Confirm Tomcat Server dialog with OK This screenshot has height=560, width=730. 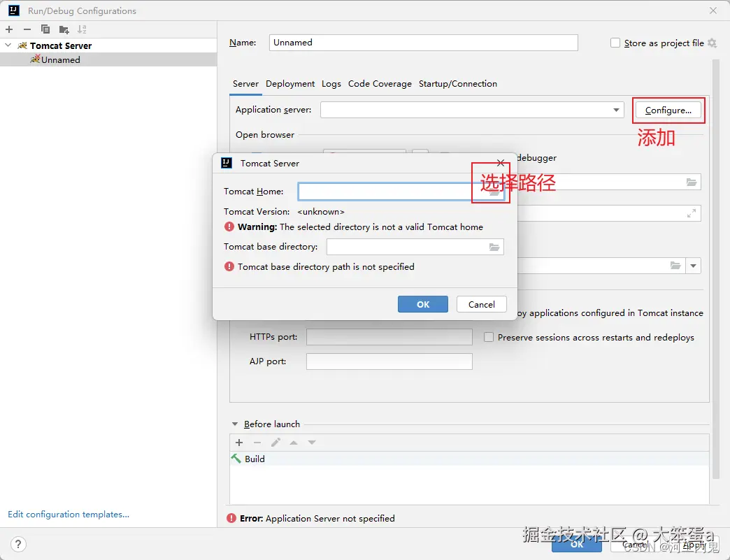pyautogui.click(x=423, y=304)
